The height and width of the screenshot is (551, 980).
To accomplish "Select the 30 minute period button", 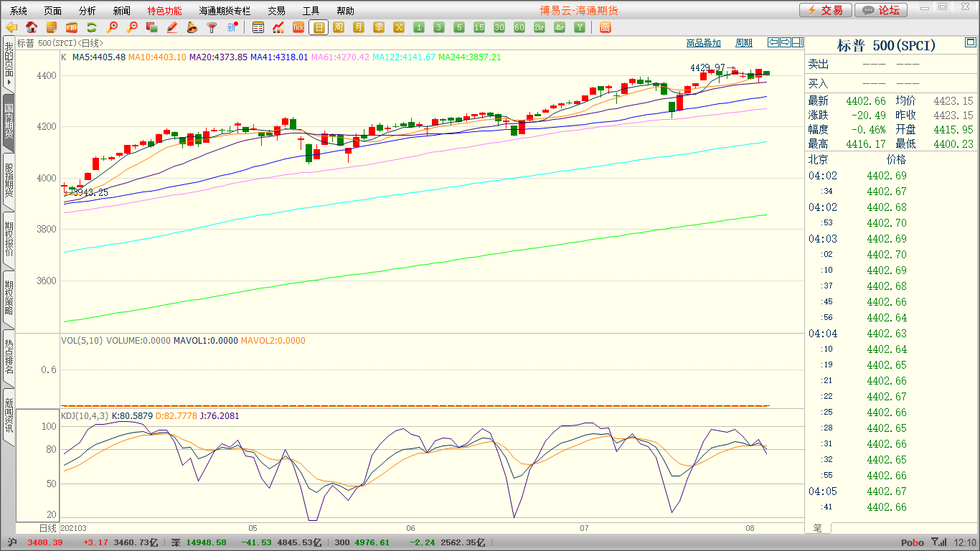I will [x=499, y=27].
